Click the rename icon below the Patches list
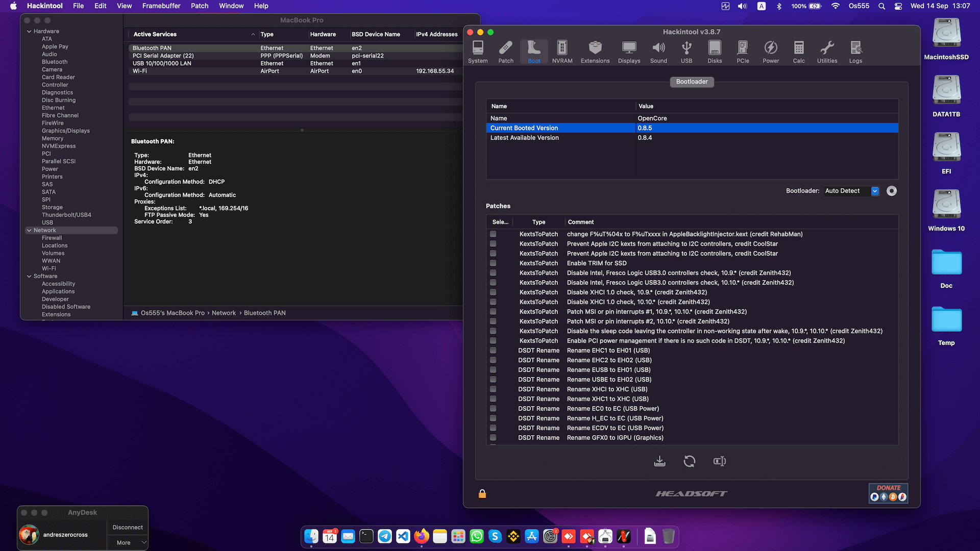The image size is (980, 551). pos(720,461)
